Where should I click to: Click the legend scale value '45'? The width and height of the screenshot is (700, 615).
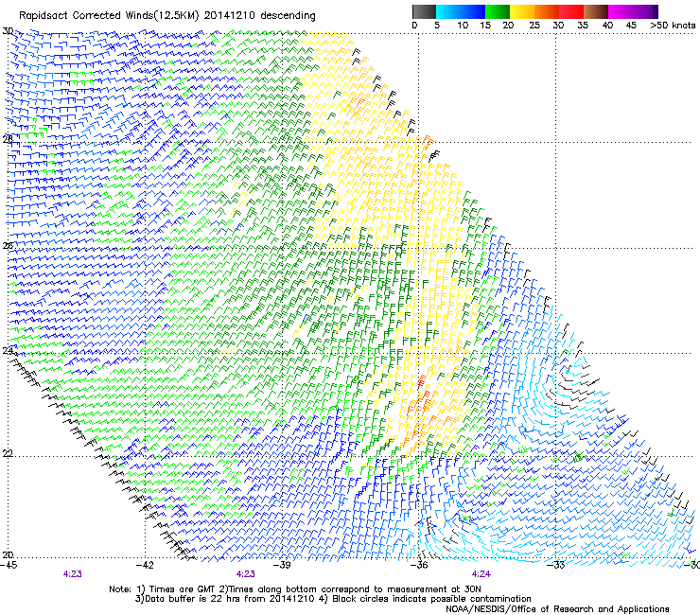[631, 26]
